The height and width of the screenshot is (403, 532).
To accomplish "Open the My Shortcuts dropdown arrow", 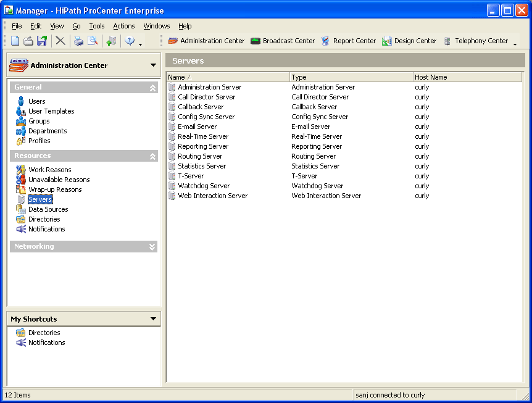I will point(153,319).
